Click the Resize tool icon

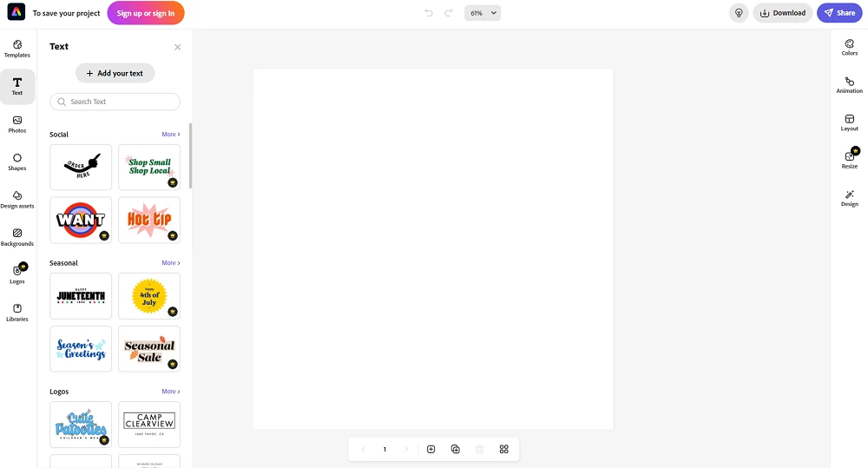pyautogui.click(x=849, y=158)
